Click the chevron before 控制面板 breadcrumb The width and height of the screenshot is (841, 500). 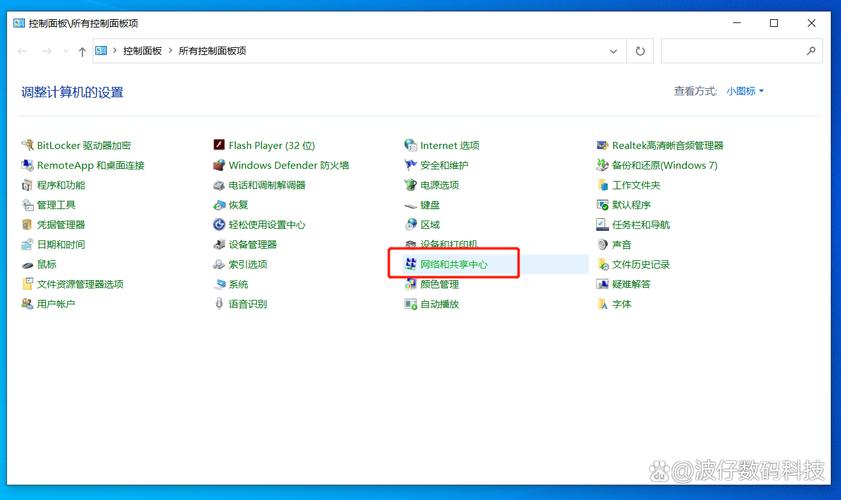click(114, 50)
